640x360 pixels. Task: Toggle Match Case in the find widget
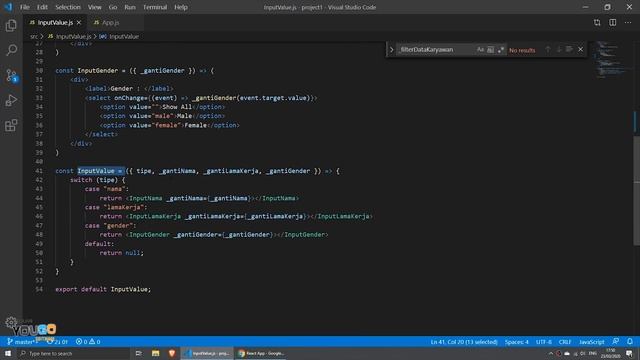click(480, 49)
